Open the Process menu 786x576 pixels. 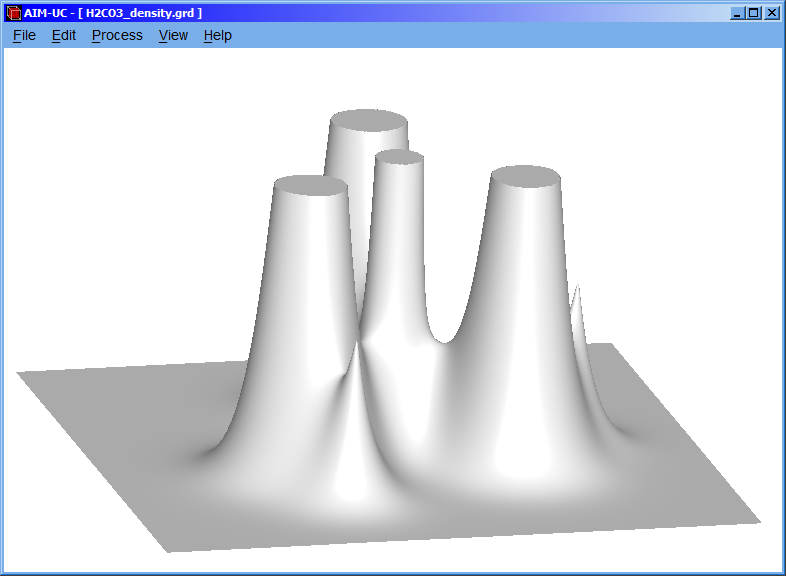point(117,35)
